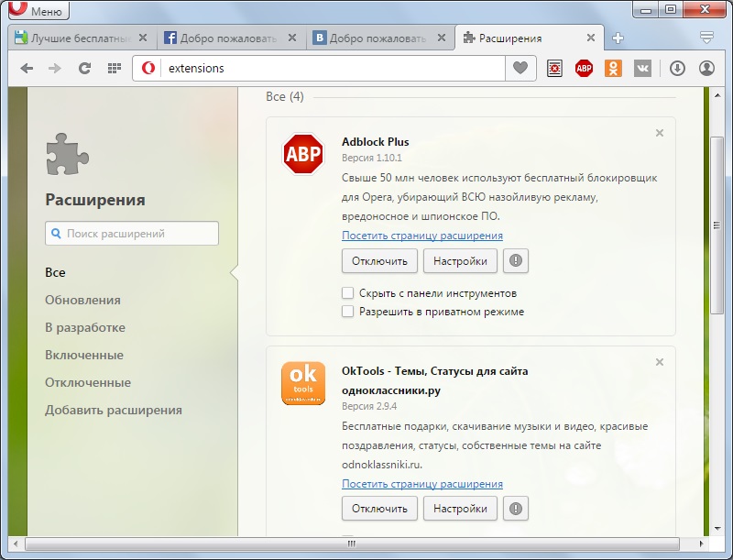Enable Adblock Plus in private mode
This screenshot has height=560, width=733.
pyautogui.click(x=346, y=312)
